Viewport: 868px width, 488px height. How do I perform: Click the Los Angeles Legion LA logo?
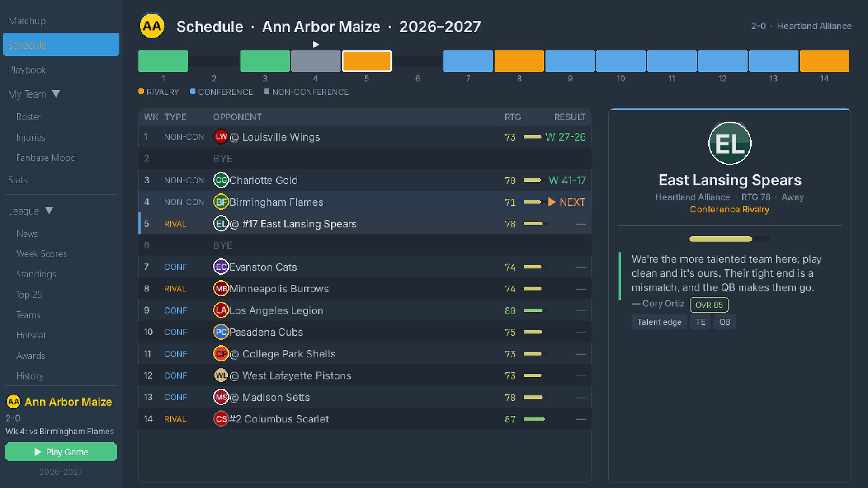click(x=221, y=310)
